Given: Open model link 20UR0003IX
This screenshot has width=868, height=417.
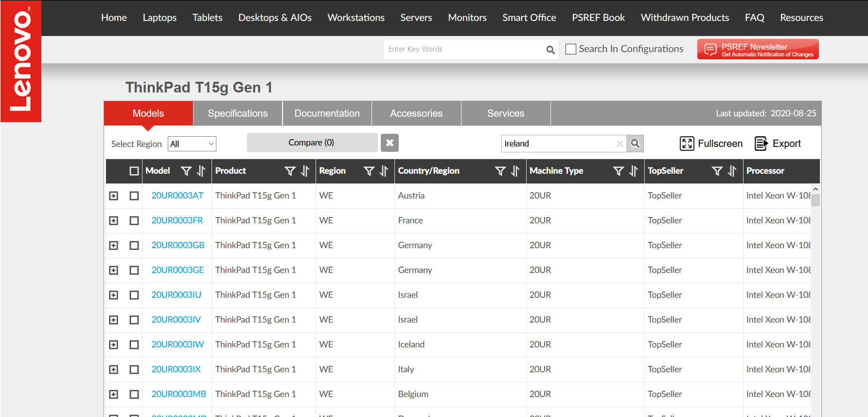Looking at the screenshot, I should click(176, 369).
